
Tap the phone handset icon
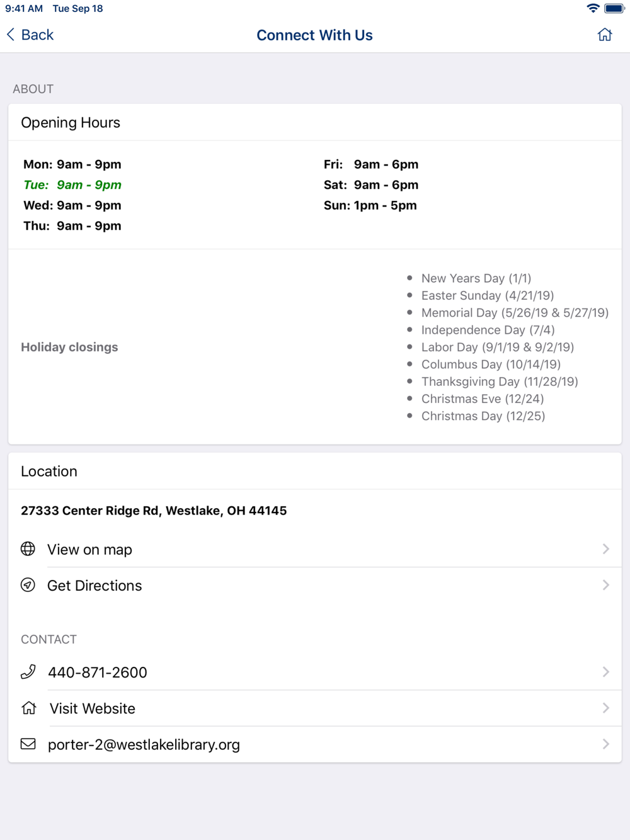pos(28,672)
